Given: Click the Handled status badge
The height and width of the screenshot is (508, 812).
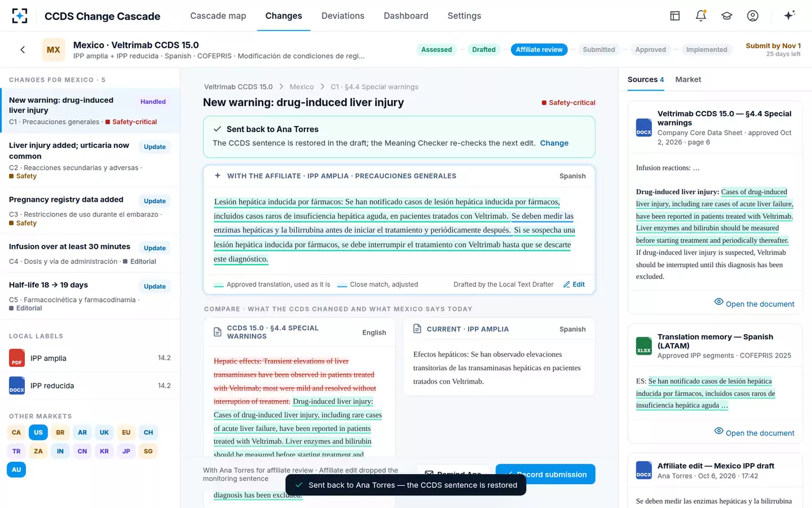Looking at the screenshot, I should (153, 102).
